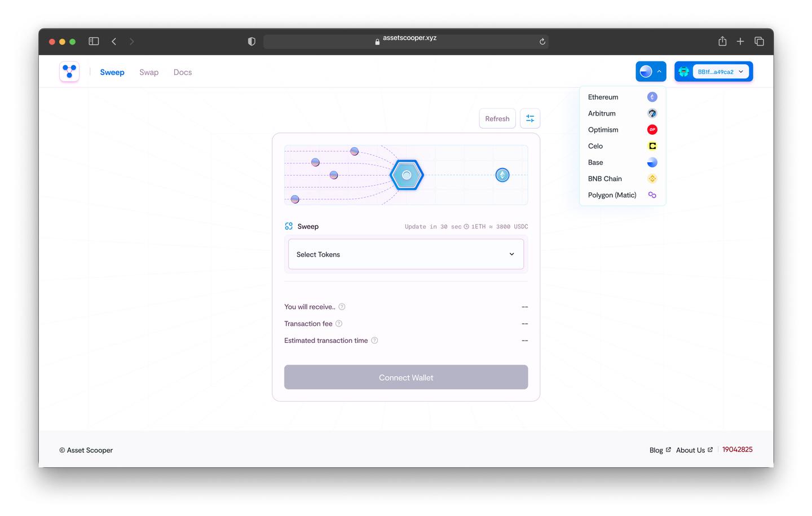Click the Sweep section icon
812x516 pixels.
[289, 226]
